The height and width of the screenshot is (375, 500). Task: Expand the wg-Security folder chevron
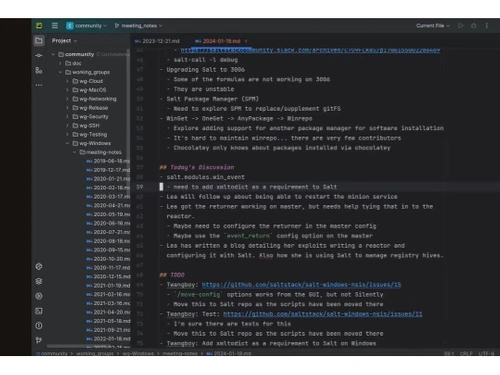pos(67,117)
